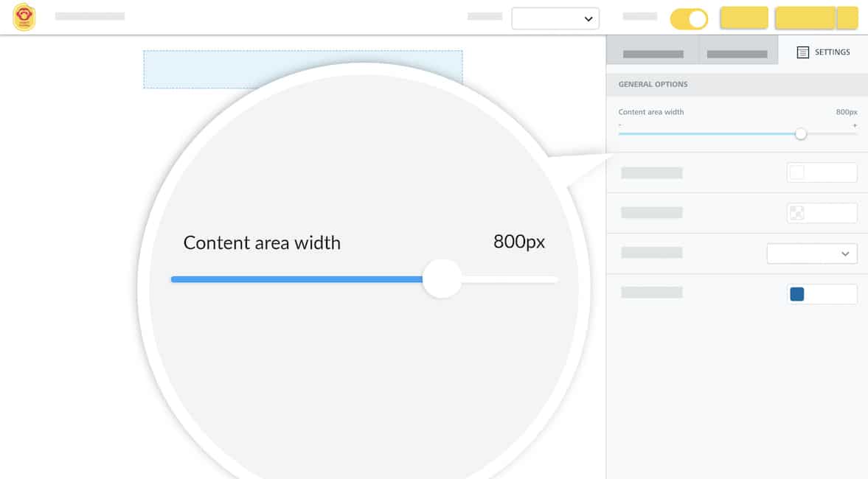Click the Content area width slider handle
This screenshot has width=868, height=479.
click(x=800, y=134)
